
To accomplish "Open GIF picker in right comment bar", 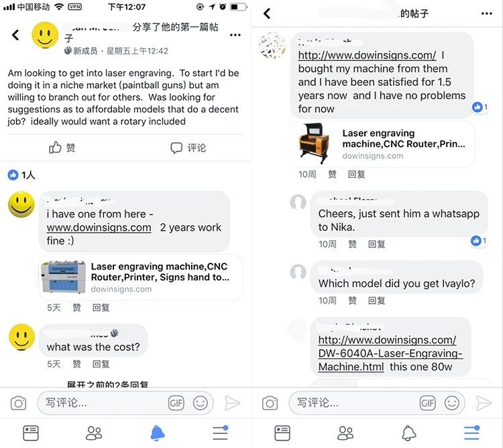I will point(428,403).
